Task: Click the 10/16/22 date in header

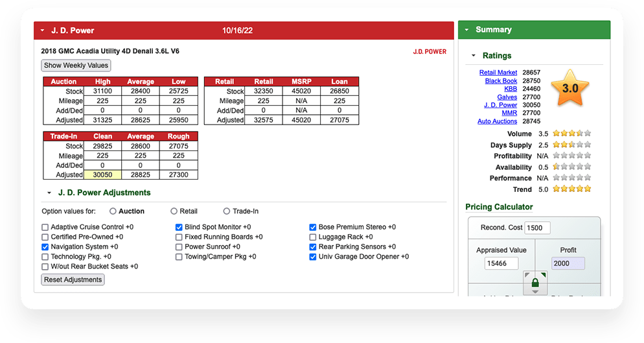Action: click(237, 30)
